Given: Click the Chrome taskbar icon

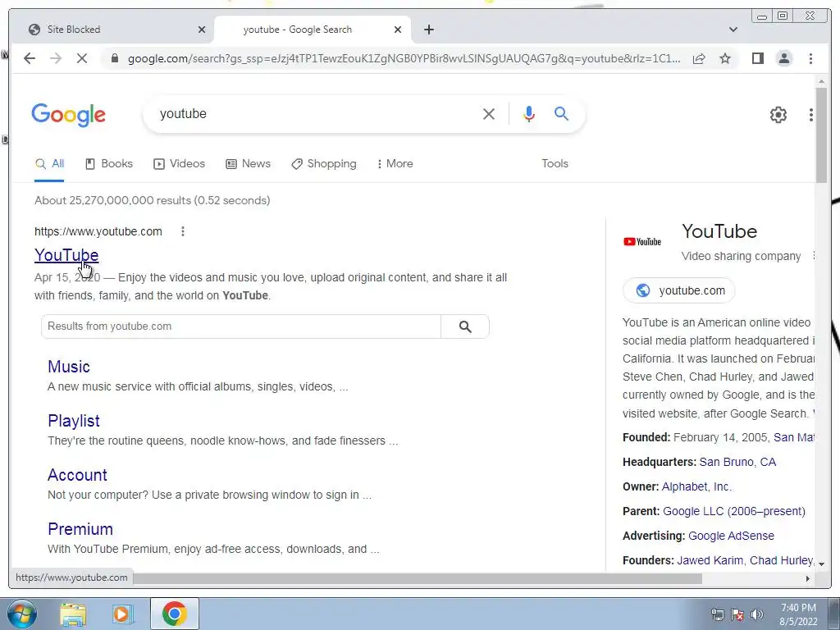Looking at the screenshot, I should (174, 614).
